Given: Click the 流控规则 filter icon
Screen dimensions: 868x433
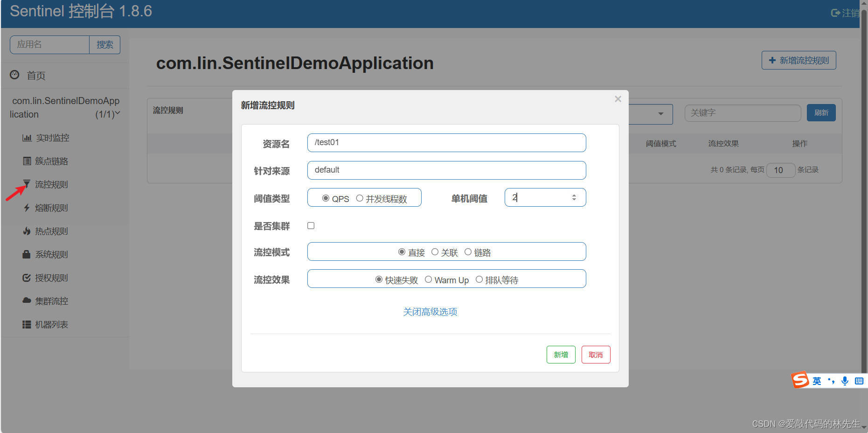Looking at the screenshot, I should tap(27, 184).
